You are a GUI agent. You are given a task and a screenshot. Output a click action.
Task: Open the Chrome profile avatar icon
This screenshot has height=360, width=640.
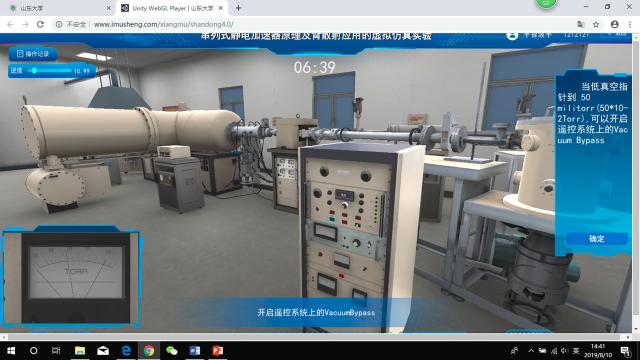(x=614, y=24)
